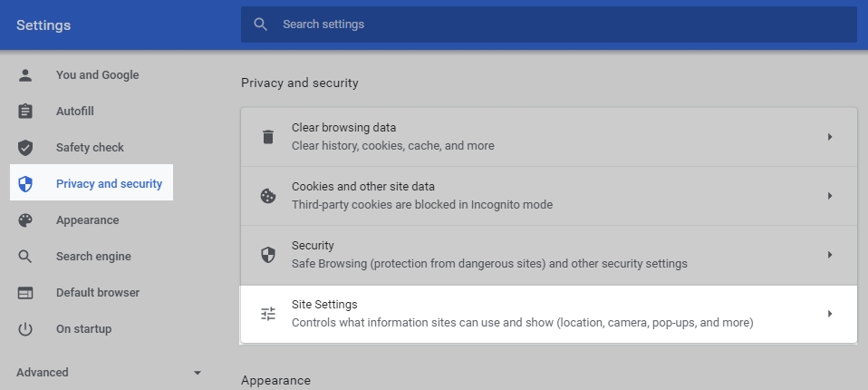Click the trash icon for Clear browsing data
Screen dimensions: 868x390
coord(268,137)
